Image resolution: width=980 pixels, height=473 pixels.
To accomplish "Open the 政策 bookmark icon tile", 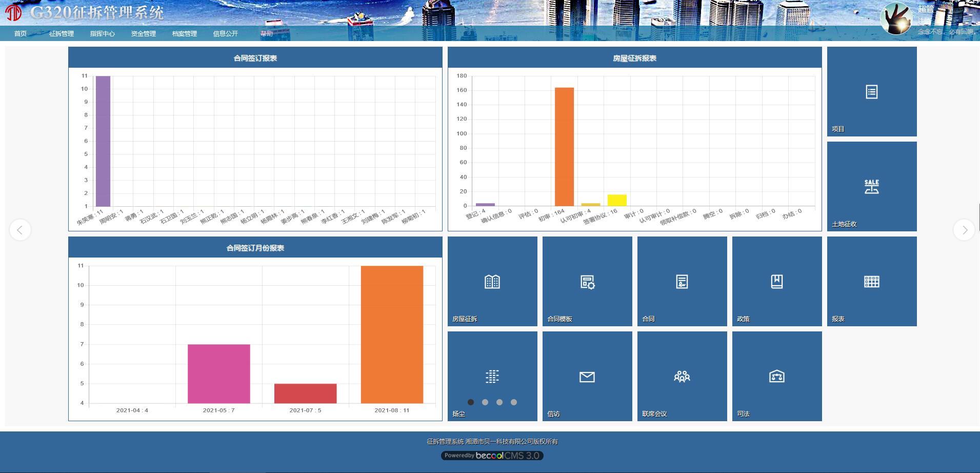I will tap(776, 282).
